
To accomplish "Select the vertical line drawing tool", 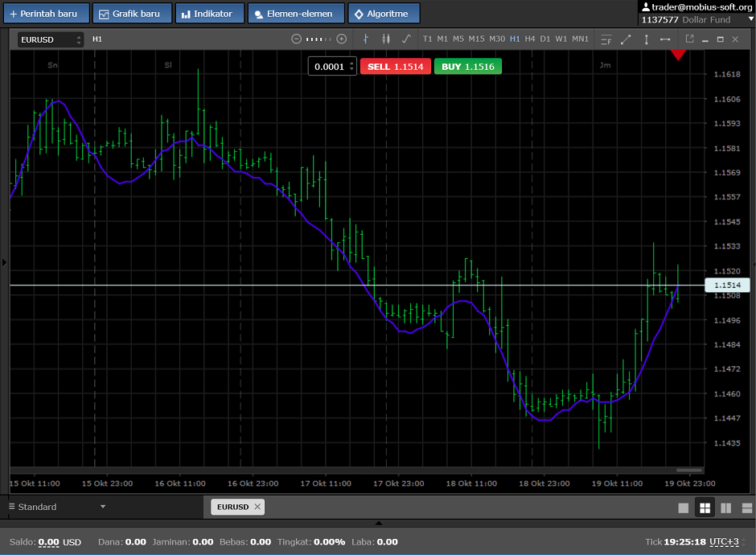I will click(646, 39).
